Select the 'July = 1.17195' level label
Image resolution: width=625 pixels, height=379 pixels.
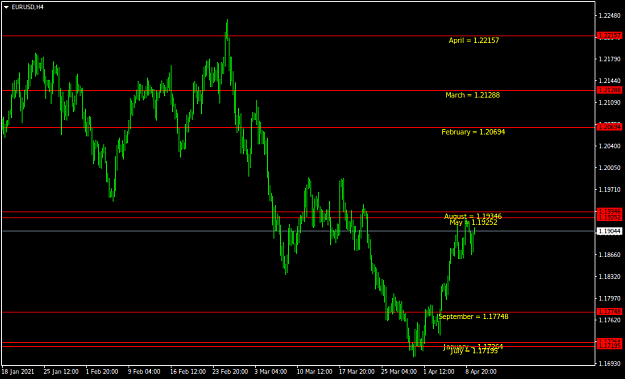click(x=474, y=351)
